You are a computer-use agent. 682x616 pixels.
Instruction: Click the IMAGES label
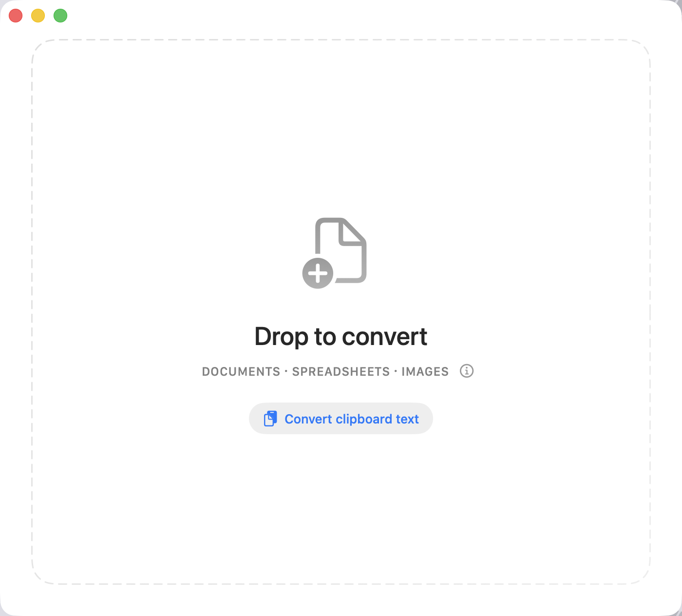click(425, 371)
